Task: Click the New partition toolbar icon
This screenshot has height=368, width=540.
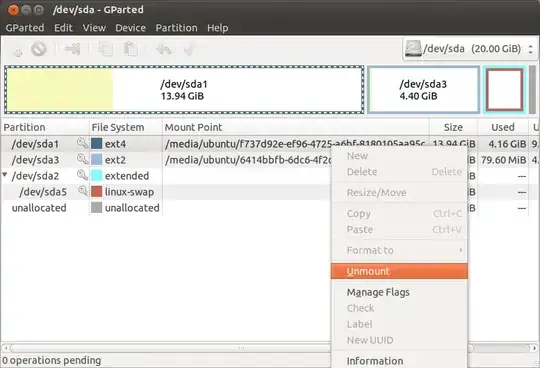Action: click(x=18, y=51)
